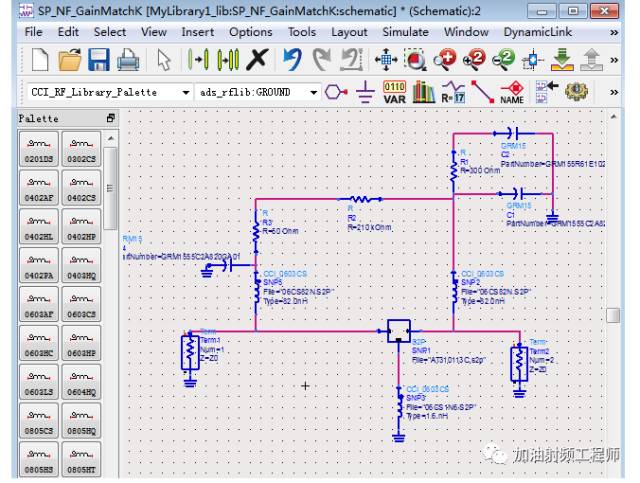Print the schematic with printer icon
The width and height of the screenshot is (640, 483).
coord(128,60)
